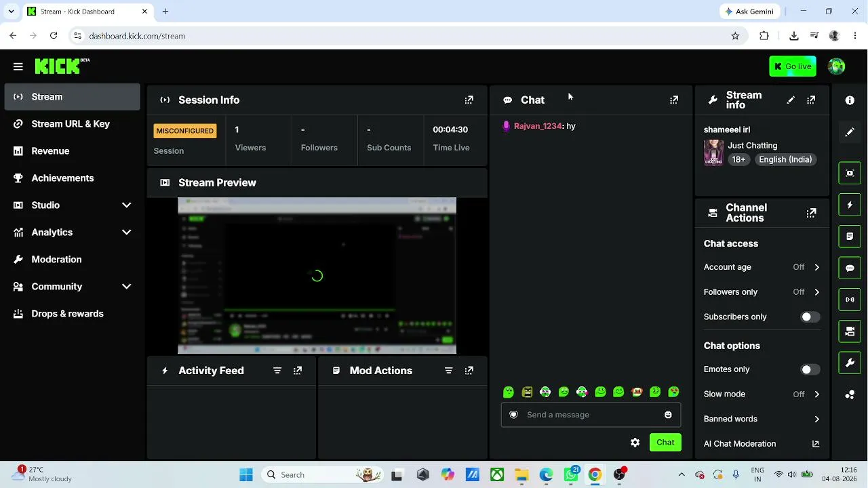The width and height of the screenshot is (868, 488).
Task: Click the English (India) language tag
Action: pos(785,160)
